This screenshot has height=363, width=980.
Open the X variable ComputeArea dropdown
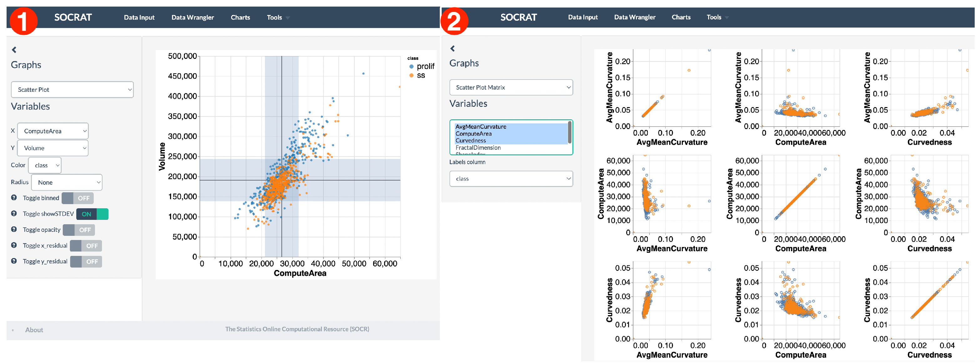click(53, 131)
